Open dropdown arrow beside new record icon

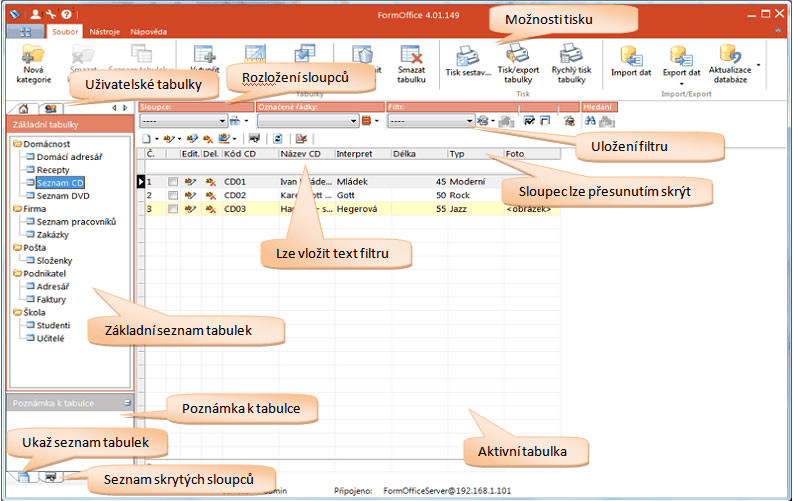point(157,139)
